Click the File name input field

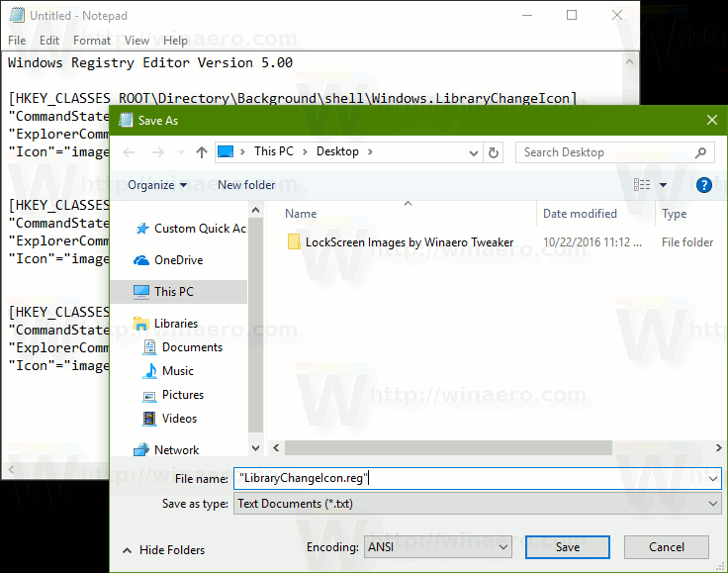(478, 478)
